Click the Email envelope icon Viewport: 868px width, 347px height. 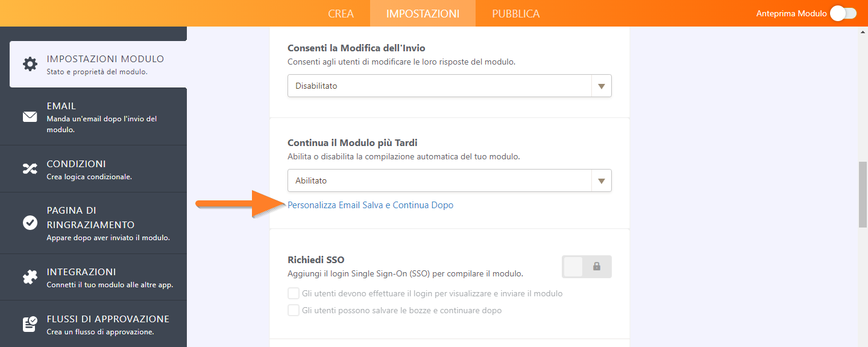tap(30, 116)
